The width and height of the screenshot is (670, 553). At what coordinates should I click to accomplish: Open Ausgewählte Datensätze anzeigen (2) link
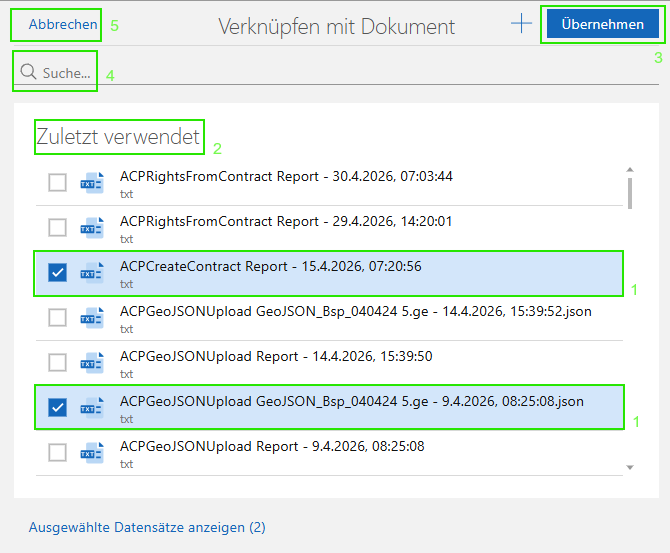tap(147, 527)
